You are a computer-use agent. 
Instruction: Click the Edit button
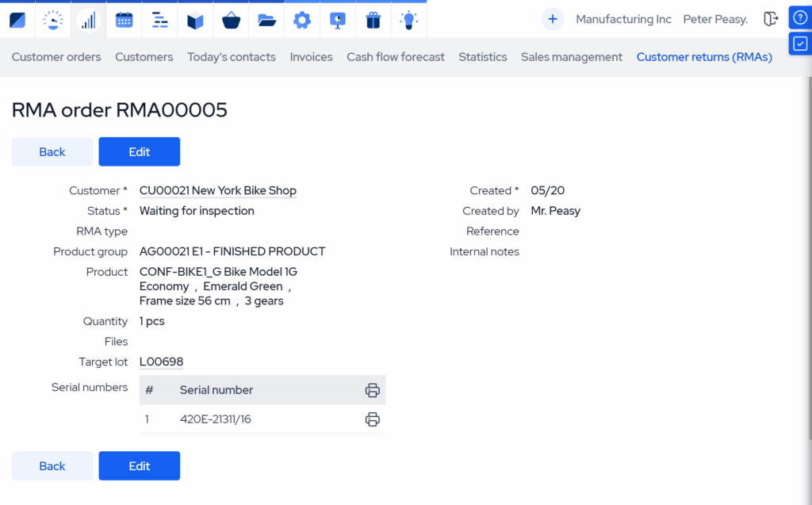pos(139,151)
